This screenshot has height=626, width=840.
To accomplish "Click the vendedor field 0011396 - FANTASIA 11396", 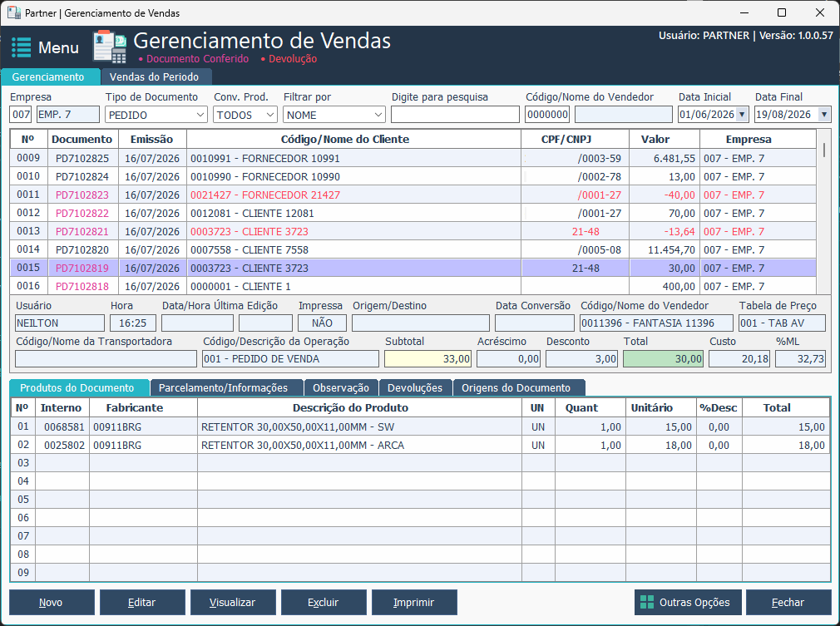I will 656,323.
